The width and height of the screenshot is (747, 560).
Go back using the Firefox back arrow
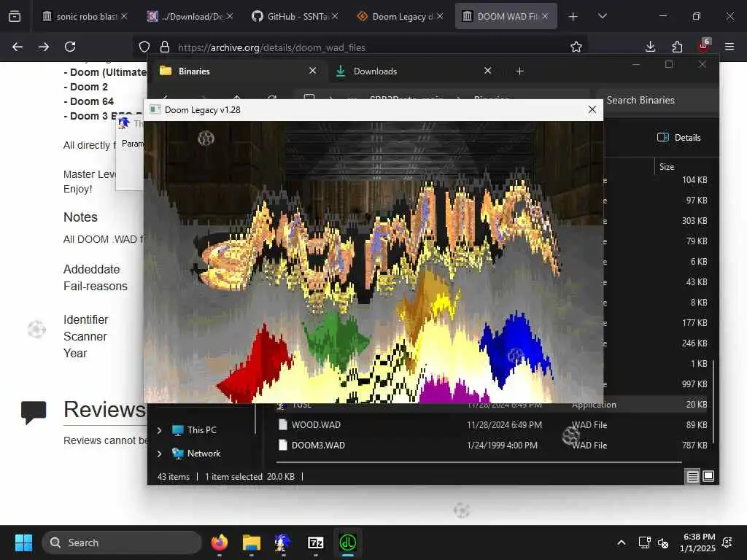18,47
